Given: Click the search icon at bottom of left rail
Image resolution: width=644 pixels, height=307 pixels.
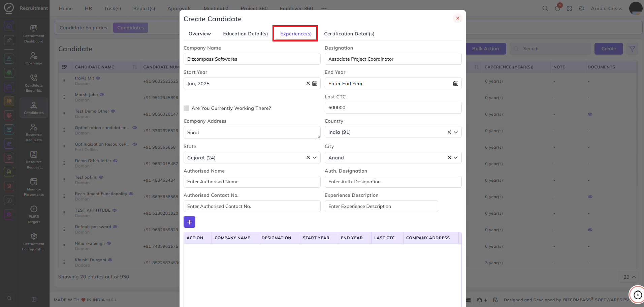Looking at the screenshot, I should (9, 298).
